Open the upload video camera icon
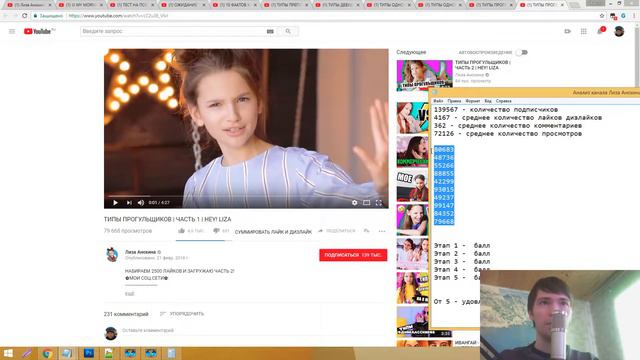Image resolution: width=640 pixels, height=360 pixels. coord(567,31)
